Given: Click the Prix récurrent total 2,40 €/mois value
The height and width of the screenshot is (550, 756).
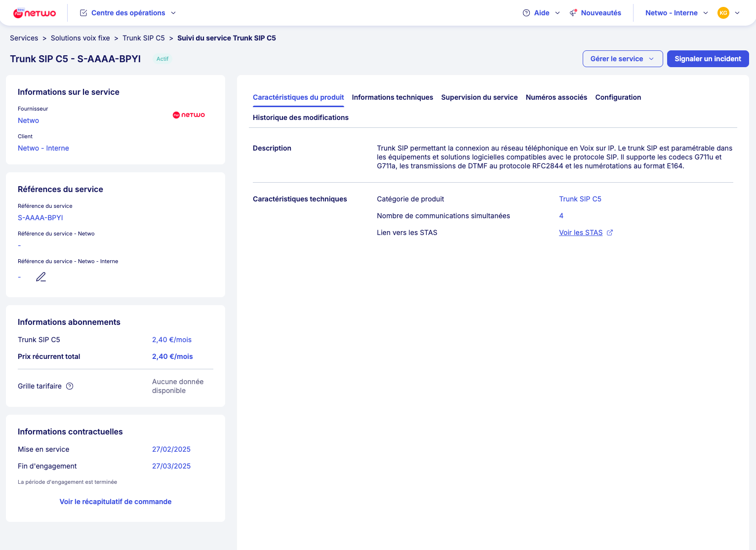Looking at the screenshot, I should 172,356.
